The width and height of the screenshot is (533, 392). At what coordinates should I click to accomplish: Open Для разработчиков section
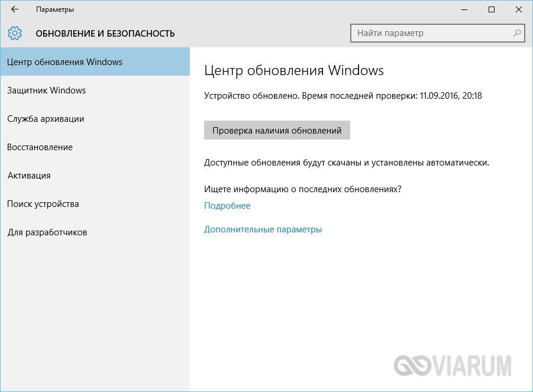tap(95, 232)
